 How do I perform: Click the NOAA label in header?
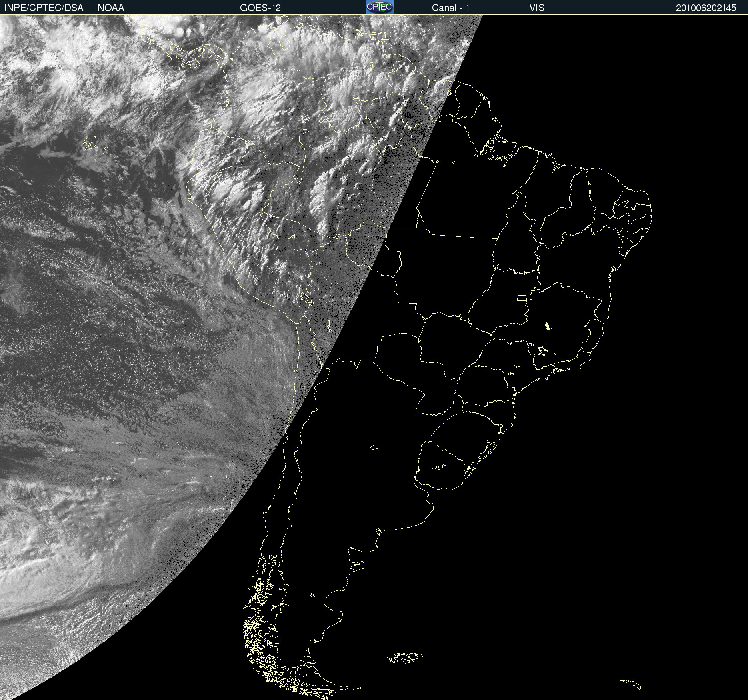pyautogui.click(x=111, y=8)
